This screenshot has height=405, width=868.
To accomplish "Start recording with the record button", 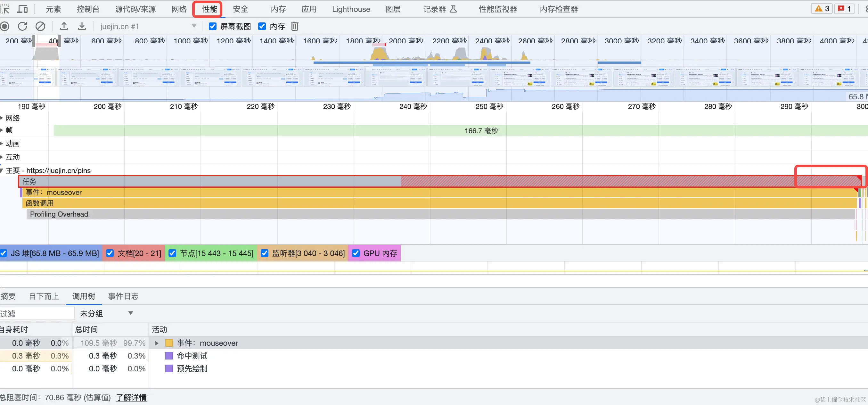I will coord(5,26).
